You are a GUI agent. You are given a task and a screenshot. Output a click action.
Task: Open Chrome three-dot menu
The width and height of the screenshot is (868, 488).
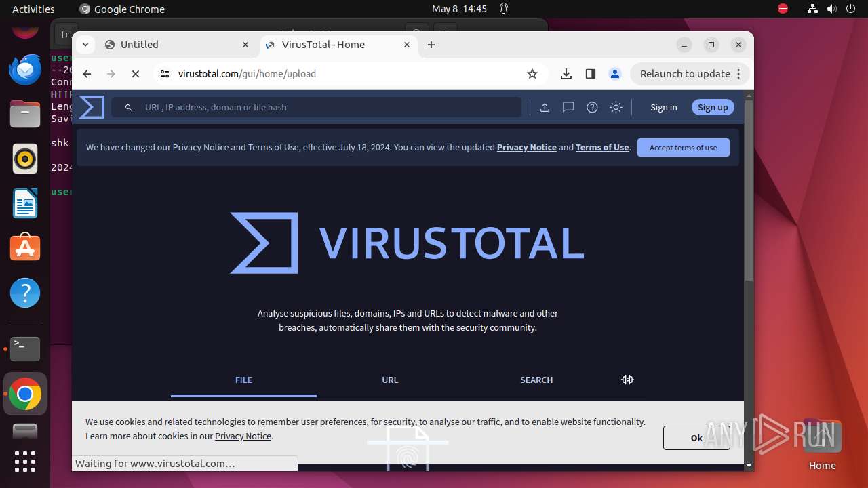(739, 74)
